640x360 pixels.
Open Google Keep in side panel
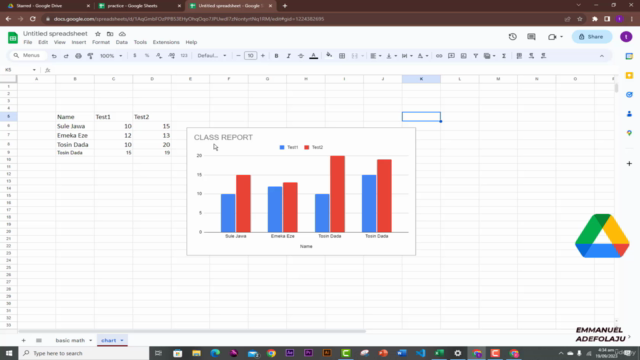tap(629, 76)
